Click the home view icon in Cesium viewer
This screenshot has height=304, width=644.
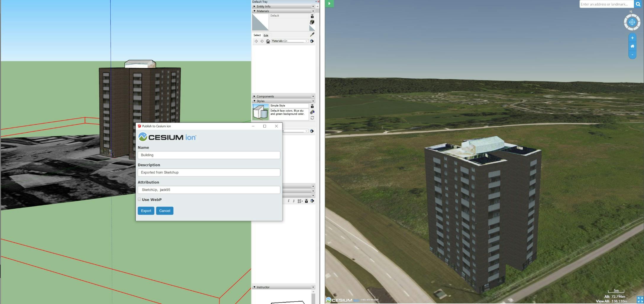tap(632, 46)
